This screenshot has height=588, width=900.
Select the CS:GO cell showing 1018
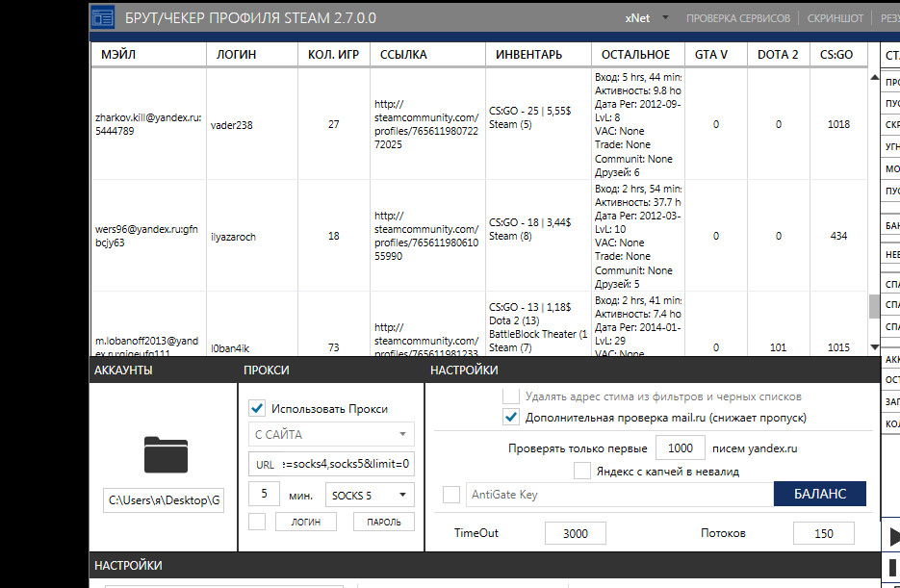838,124
